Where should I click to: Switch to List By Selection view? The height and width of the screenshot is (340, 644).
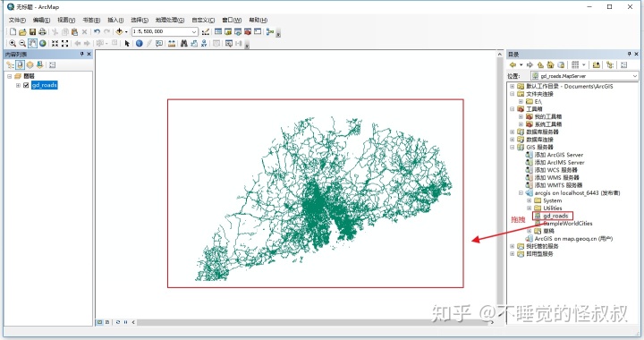39,65
